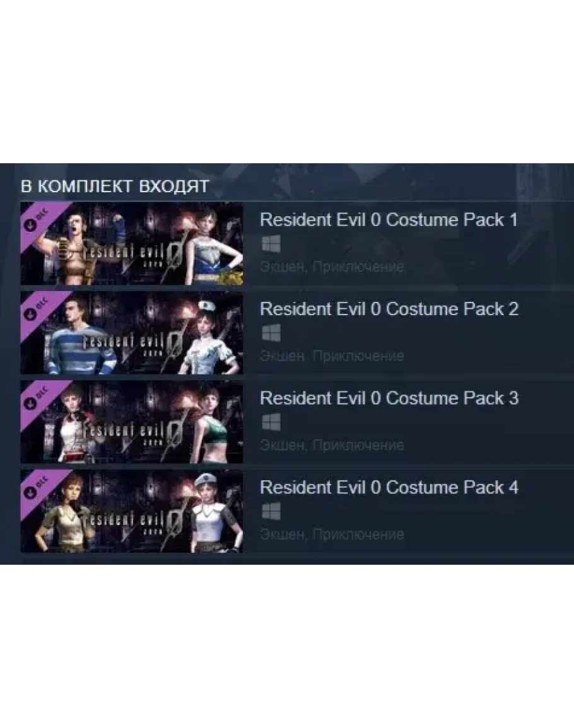Click Windows icon under Costume Pack 3
This screenshot has height=728, width=574.
click(271, 422)
